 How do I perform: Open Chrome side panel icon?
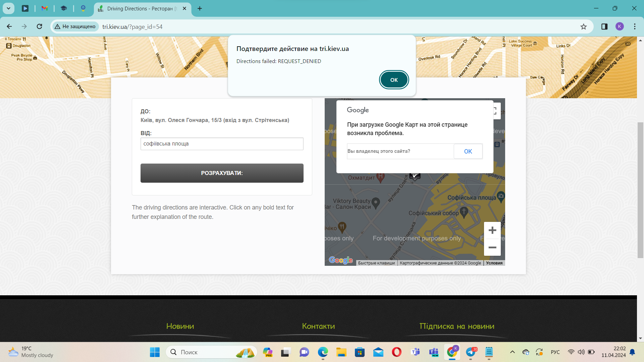pos(604,26)
